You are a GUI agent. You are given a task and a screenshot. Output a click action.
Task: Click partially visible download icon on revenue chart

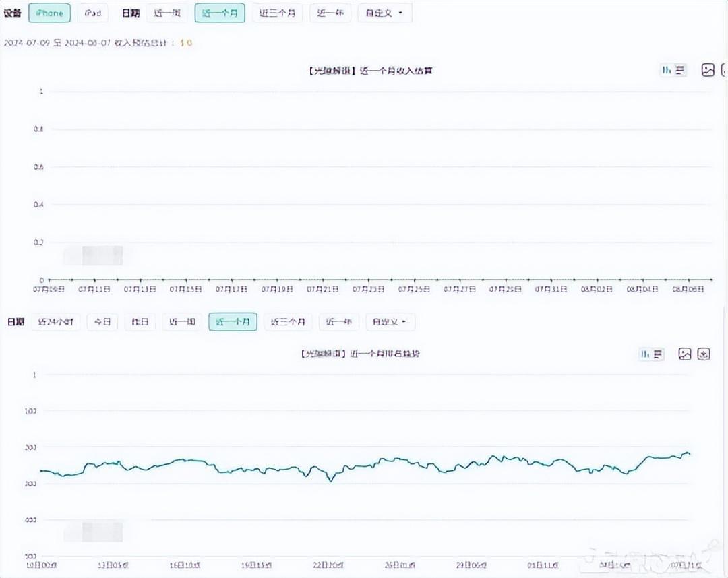[x=725, y=70]
